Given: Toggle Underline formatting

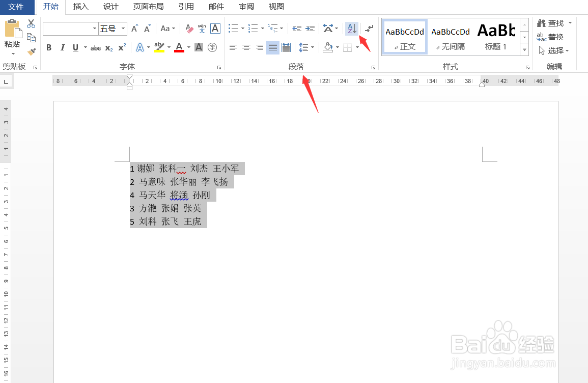Looking at the screenshot, I should (x=75, y=48).
